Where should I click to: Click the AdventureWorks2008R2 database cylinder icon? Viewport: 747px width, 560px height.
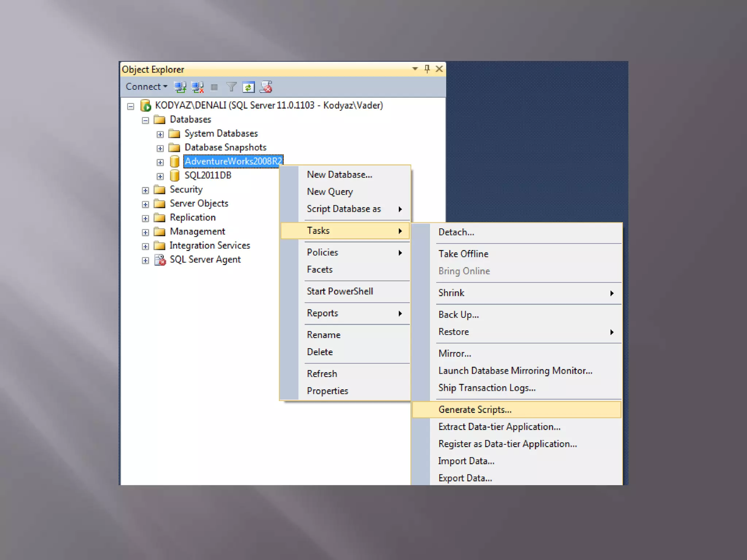(x=175, y=162)
